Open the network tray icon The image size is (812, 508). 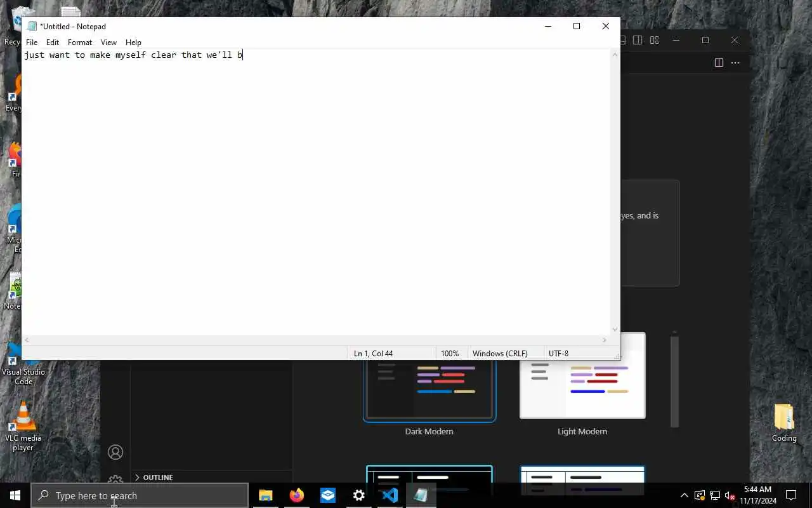pyautogui.click(x=715, y=495)
